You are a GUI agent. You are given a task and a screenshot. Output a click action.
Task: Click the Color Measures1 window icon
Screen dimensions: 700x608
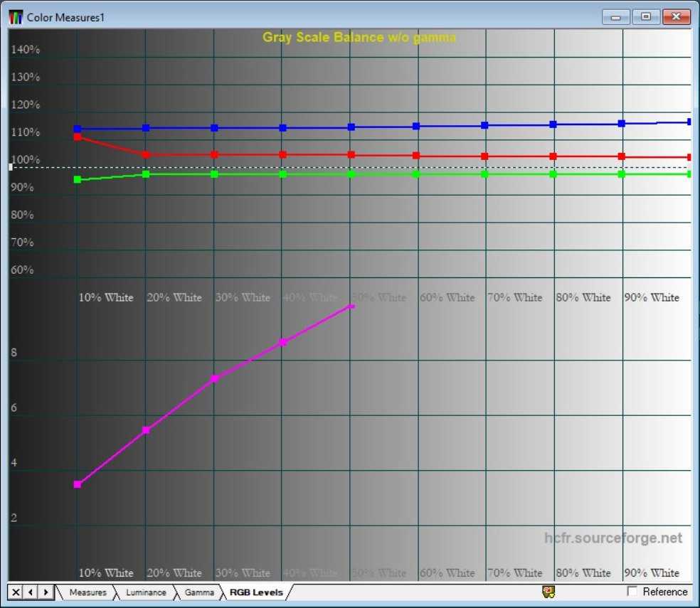pos(16,16)
